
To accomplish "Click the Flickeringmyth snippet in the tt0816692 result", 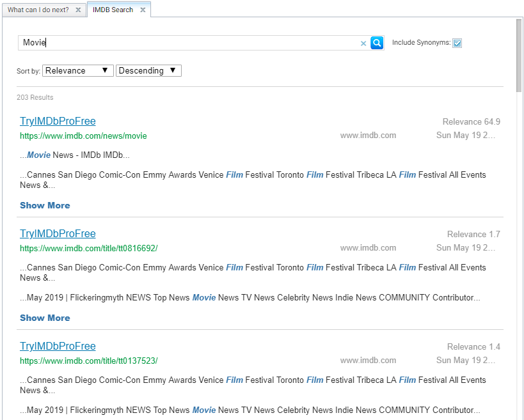I will click(x=250, y=298).
